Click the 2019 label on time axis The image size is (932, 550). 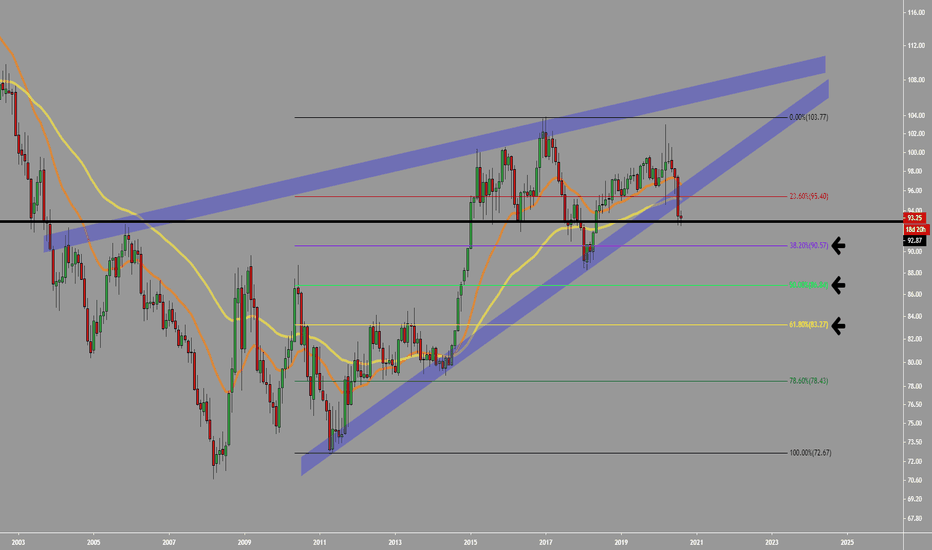(621, 542)
